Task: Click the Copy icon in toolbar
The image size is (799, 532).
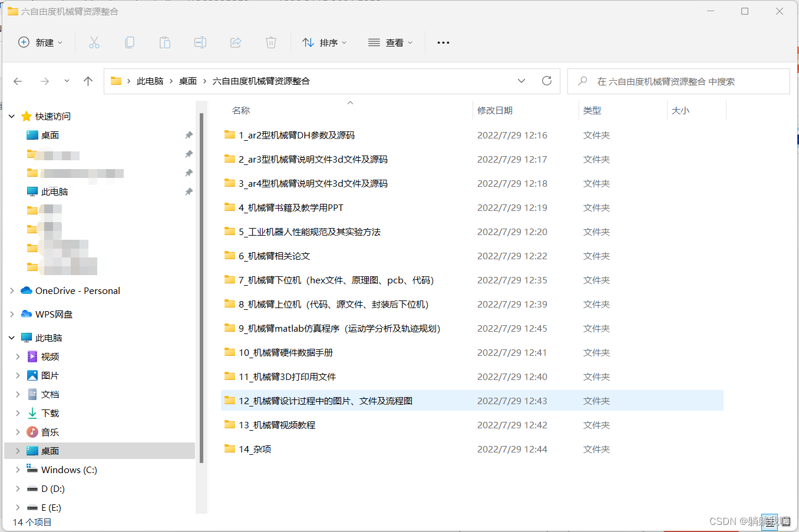Action: tap(130, 42)
